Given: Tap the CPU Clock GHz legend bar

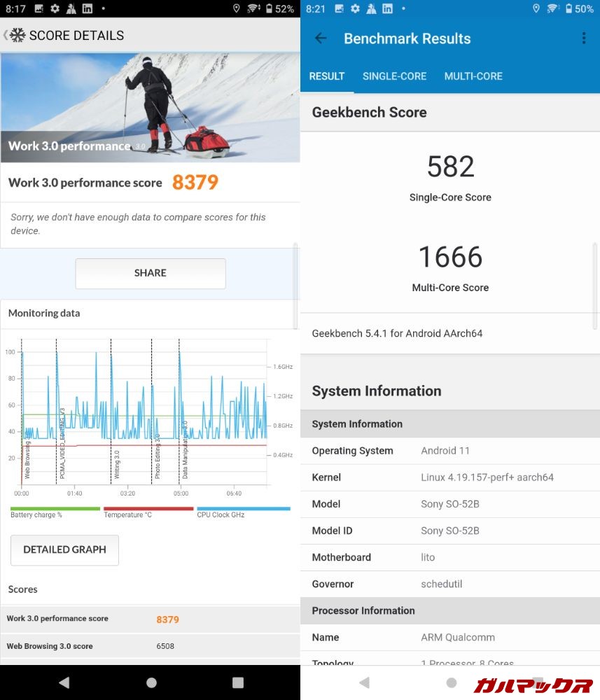Looking at the screenshot, I should pyautogui.click(x=244, y=510).
